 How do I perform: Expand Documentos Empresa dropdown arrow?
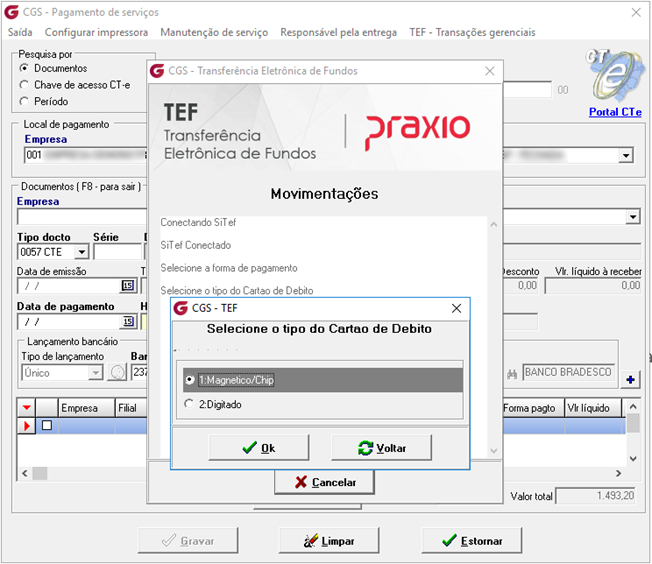point(632,217)
